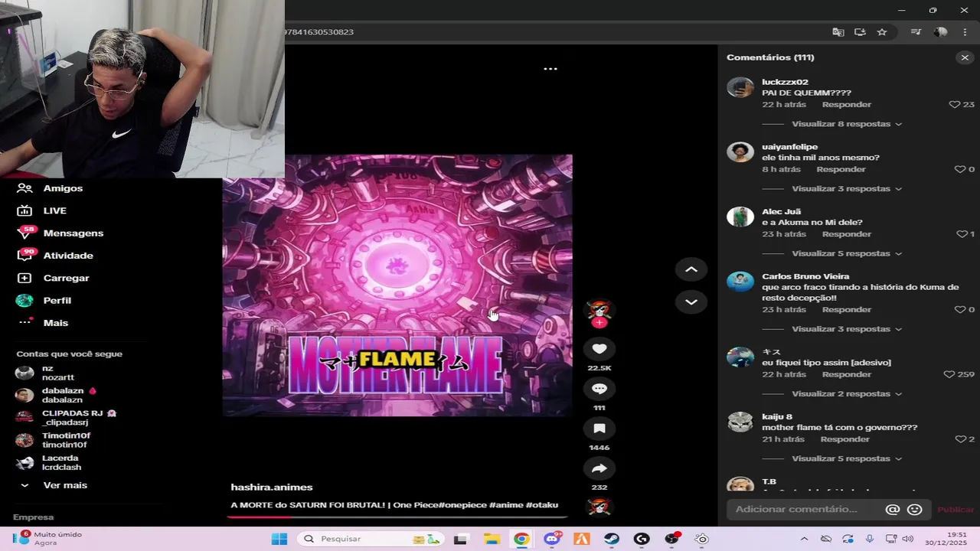Open the creator's avatar above like button

click(599, 310)
